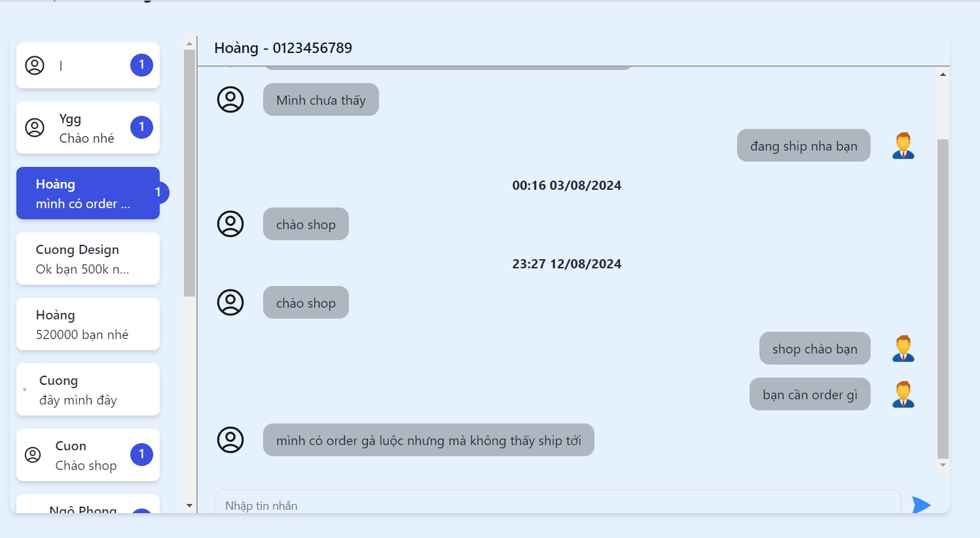Click user avatar beside 'mình có order gà luộc' message
The width and height of the screenshot is (980, 538).
[230, 440]
